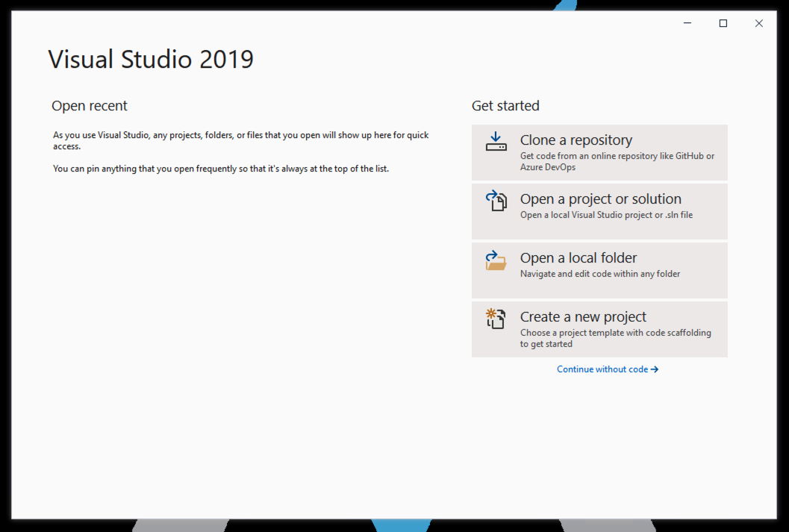Maximize the Visual Studio 2019 window
The width and height of the screenshot is (789, 532).
[723, 23]
